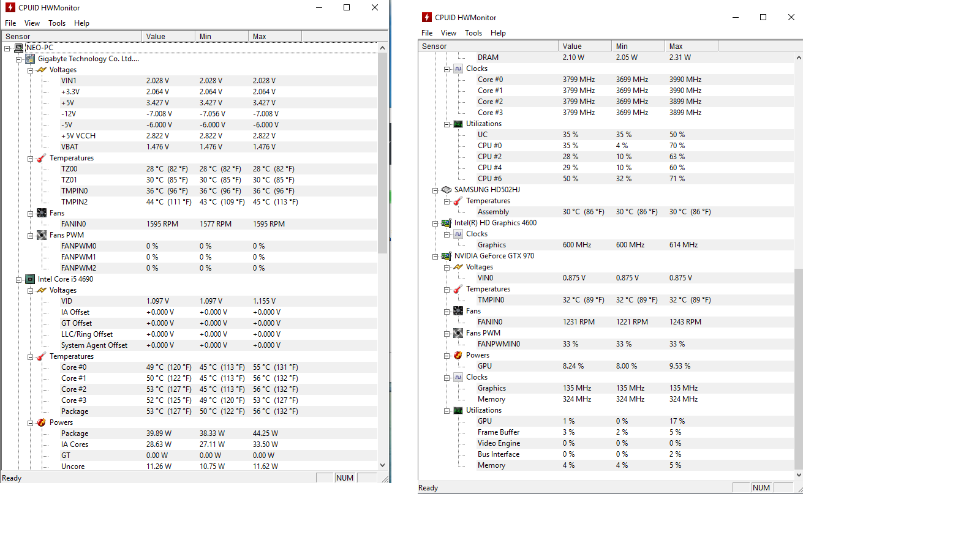Click Min column header in right window
Image resolution: width=980 pixels, height=551 pixels.
(638, 47)
